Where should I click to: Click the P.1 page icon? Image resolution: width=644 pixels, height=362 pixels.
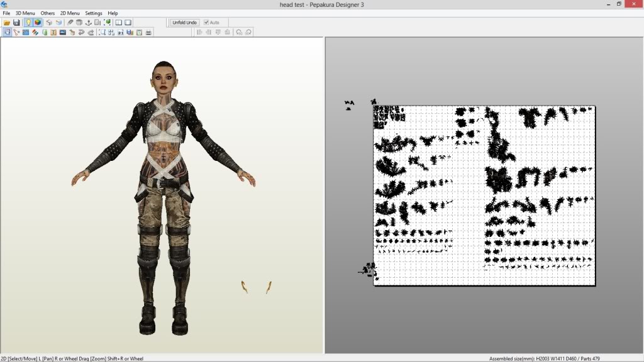click(x=121, y=33)
